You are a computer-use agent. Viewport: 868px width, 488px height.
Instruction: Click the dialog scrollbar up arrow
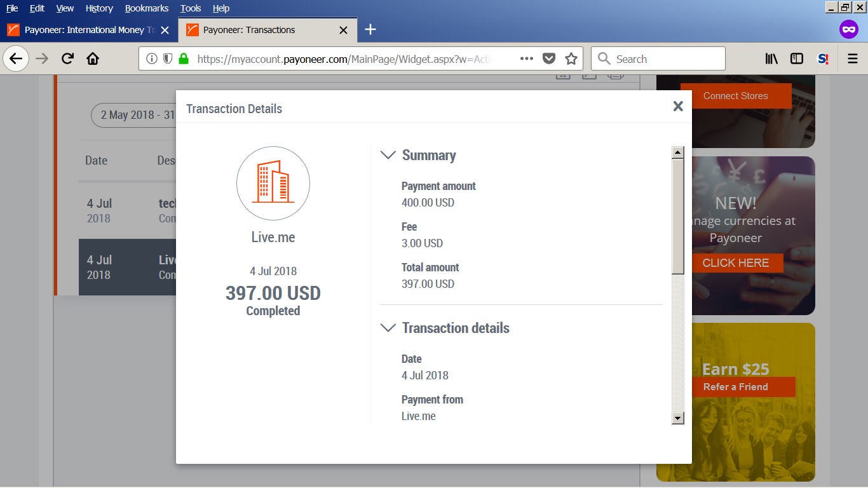(678, 152)
